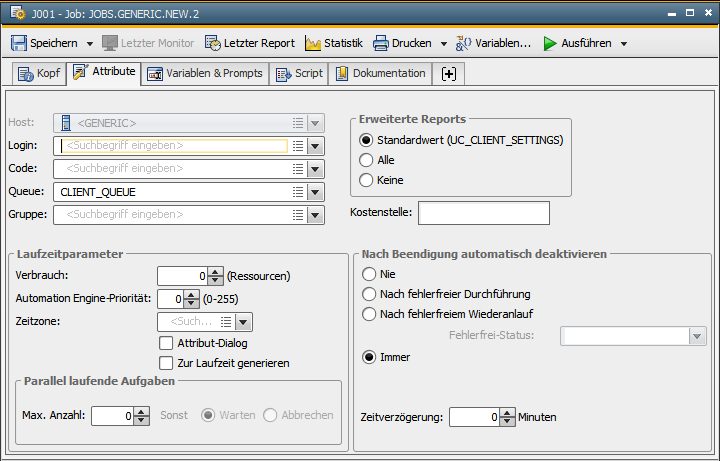
Task: Switch to Variablen & Prompts tab
Action: [x=205, y=74]
